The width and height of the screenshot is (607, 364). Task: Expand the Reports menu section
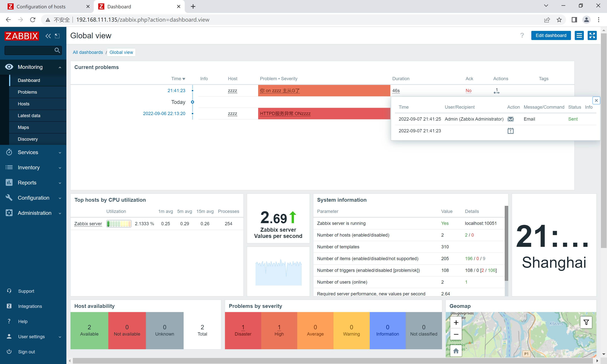60,183
